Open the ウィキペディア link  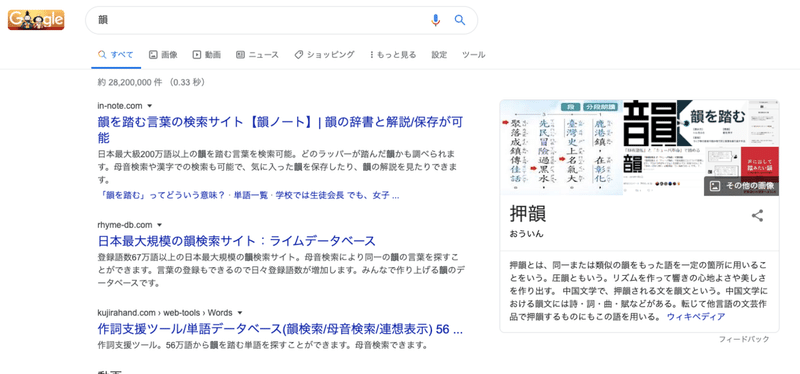point(696,317)
